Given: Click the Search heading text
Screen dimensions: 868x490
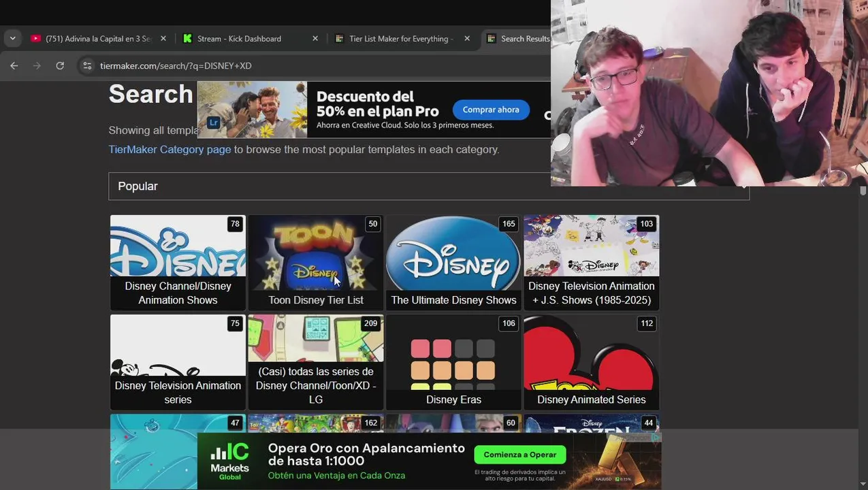Looking at the screenshot, I should click(151, 94).
